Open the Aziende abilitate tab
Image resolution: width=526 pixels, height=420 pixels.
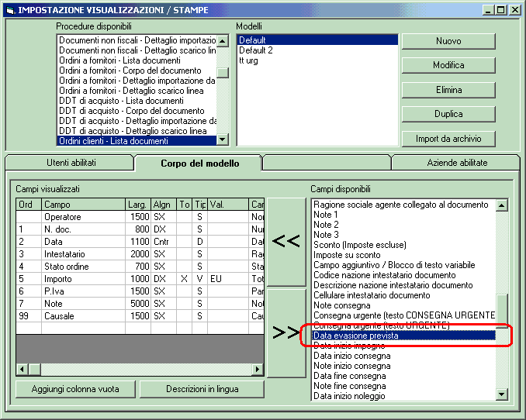pyautogui.click(x=457, y=163)
